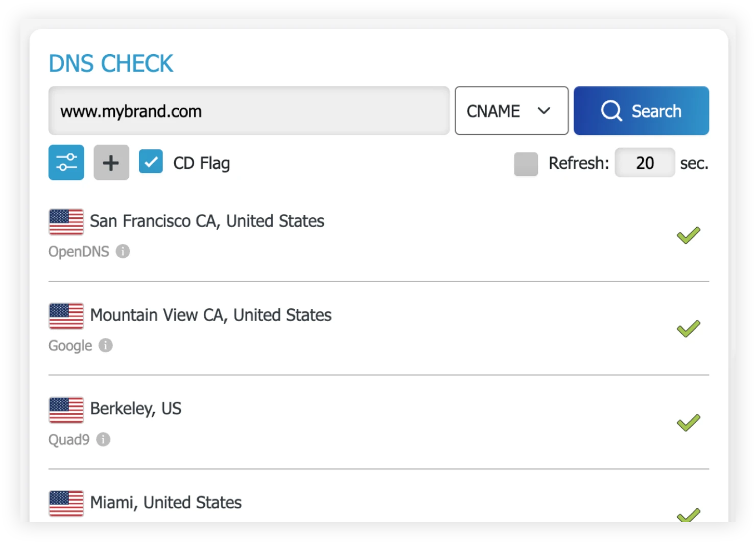Open the DNS settings sliders icon
The image size is (756, 545).
coord(66,163)
